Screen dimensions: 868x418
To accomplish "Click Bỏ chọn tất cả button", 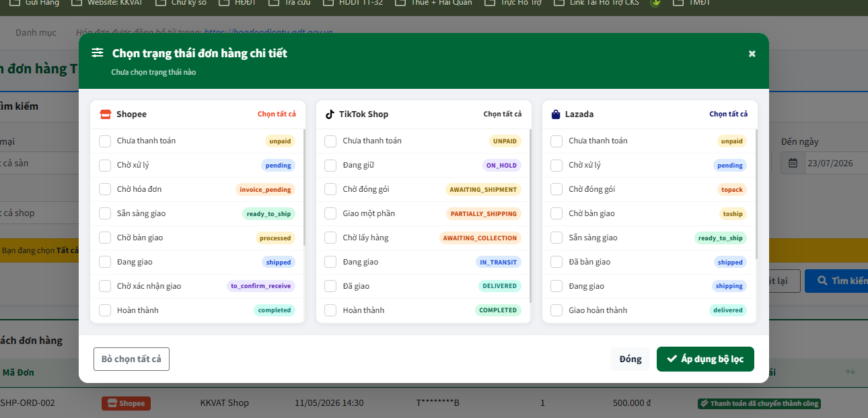I will pyautogui.click(x=131, y=359).
